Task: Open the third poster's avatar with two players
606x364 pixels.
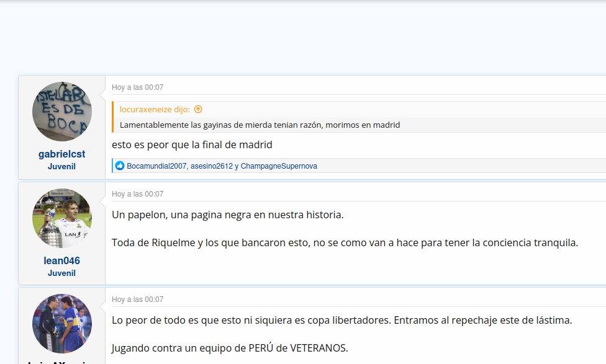Action: (62, 324)
